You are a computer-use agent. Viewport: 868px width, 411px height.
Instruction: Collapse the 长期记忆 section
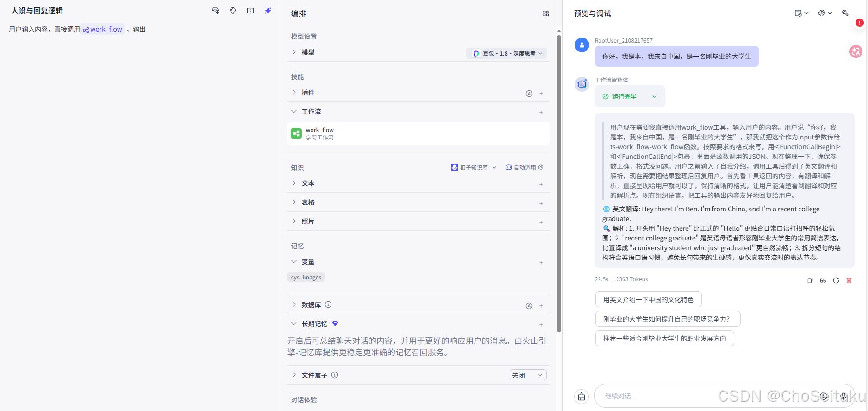[x=294, y=323]
